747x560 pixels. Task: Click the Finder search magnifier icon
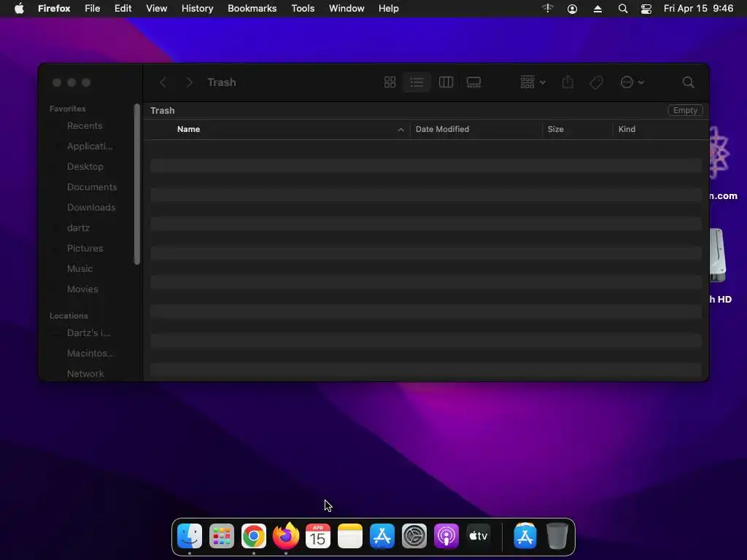(688, 82)
